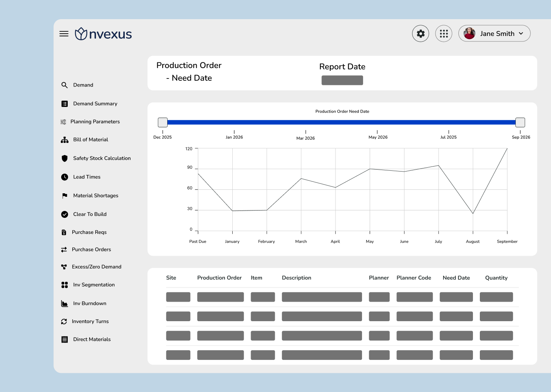Click the left date range slider handle
The height and width of the screenshot is (392, 551).
coord(163,122)
